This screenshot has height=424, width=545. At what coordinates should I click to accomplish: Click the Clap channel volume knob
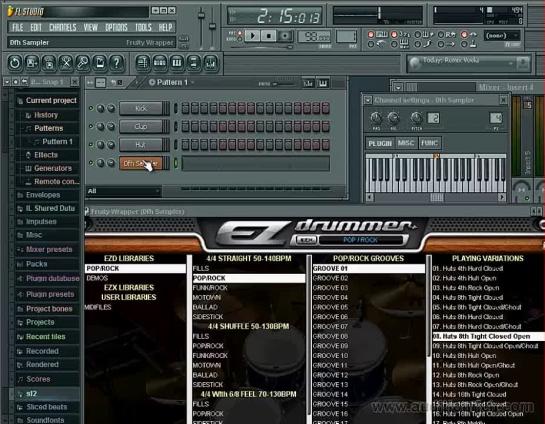click(x=111, y=127)
